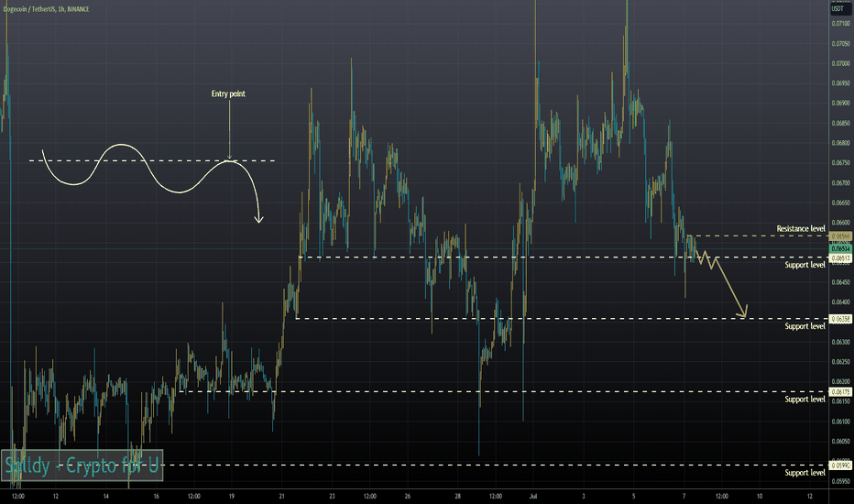The width and height of the screenshot is (854, 504).
Task: Click the 26 date on the time axis
Action: (x=408, y=497)
